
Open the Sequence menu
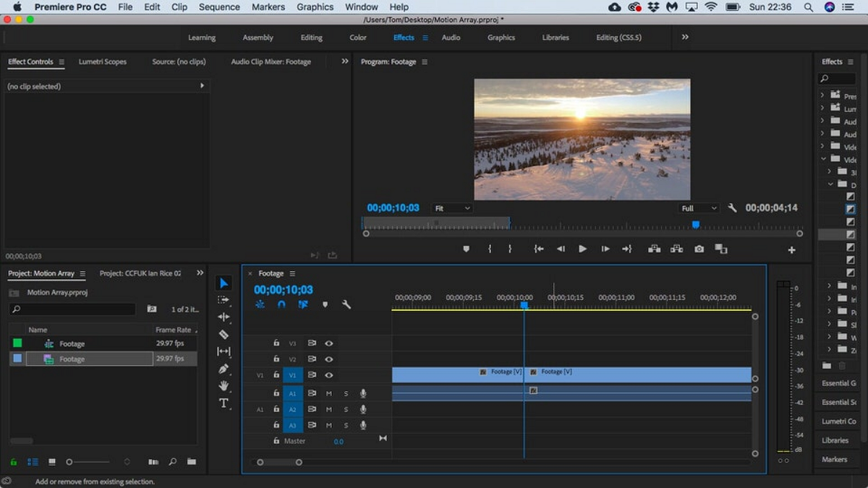[219, 7]
